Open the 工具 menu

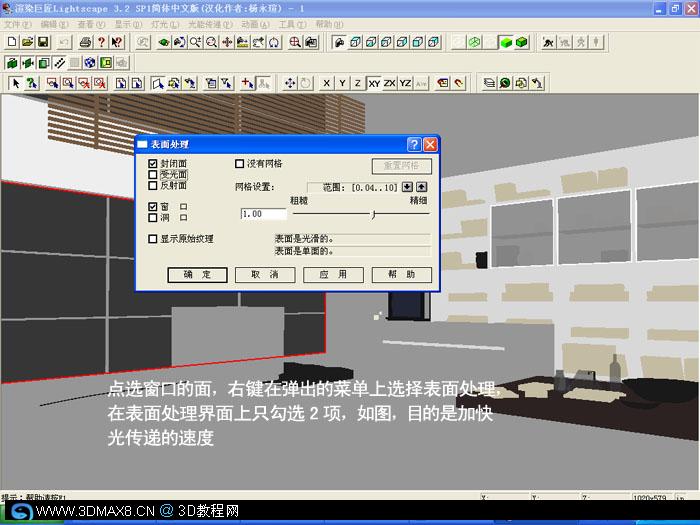click(x=292, y=24)
